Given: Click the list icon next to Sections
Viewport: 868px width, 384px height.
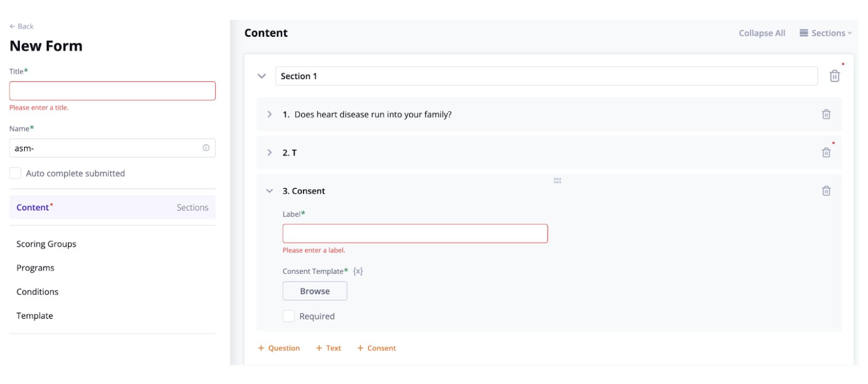Looking at the screenshot, I should (804, 33).
